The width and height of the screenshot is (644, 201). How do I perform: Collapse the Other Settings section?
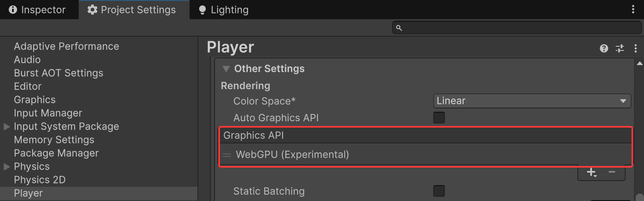coord(226,69)
